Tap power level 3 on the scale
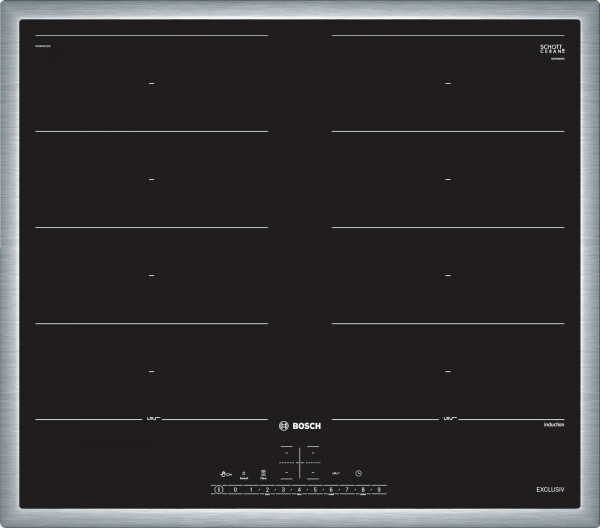600x528 pixels. coord(283,490)
